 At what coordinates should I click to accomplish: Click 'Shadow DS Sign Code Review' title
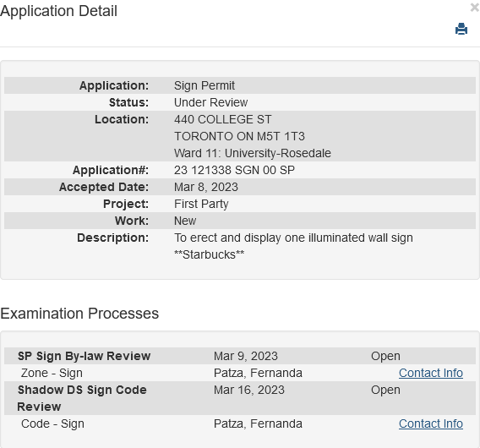click(82, 398)
